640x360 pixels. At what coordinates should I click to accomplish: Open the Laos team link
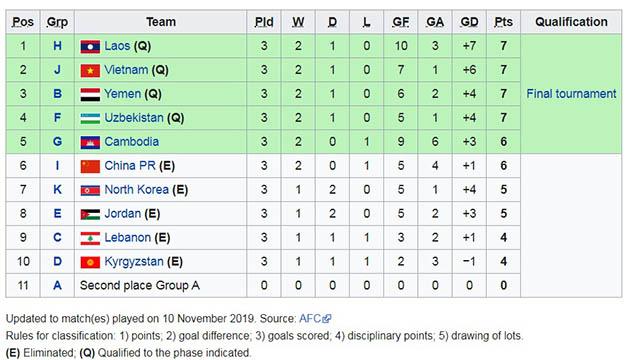pos(117,46)
